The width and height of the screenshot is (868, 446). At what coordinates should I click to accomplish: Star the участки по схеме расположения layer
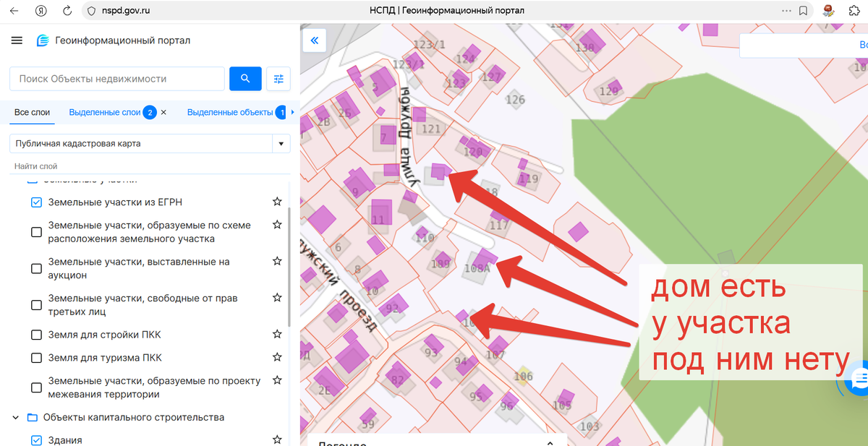(276, 225)
